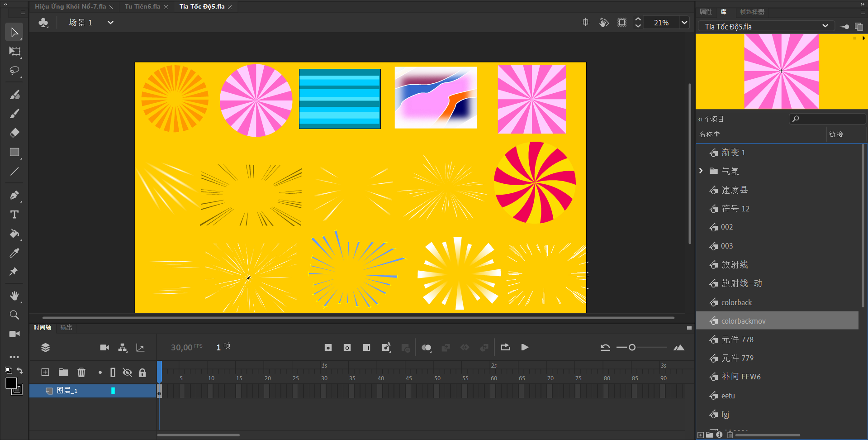The image size is (868, 440).
Task: Select the Text tool
Action: pyautogui.click(x=14, y=215)
